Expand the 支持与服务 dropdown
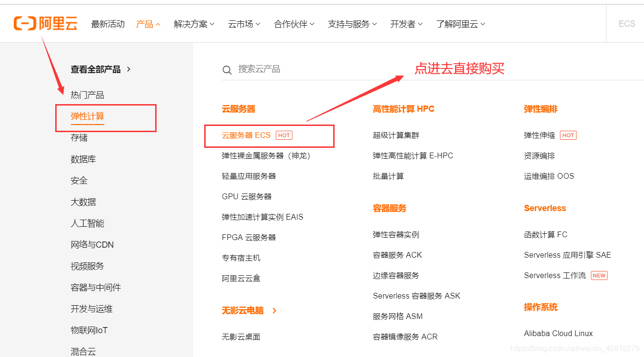This screenshot has width=644, height=357. 352,24
